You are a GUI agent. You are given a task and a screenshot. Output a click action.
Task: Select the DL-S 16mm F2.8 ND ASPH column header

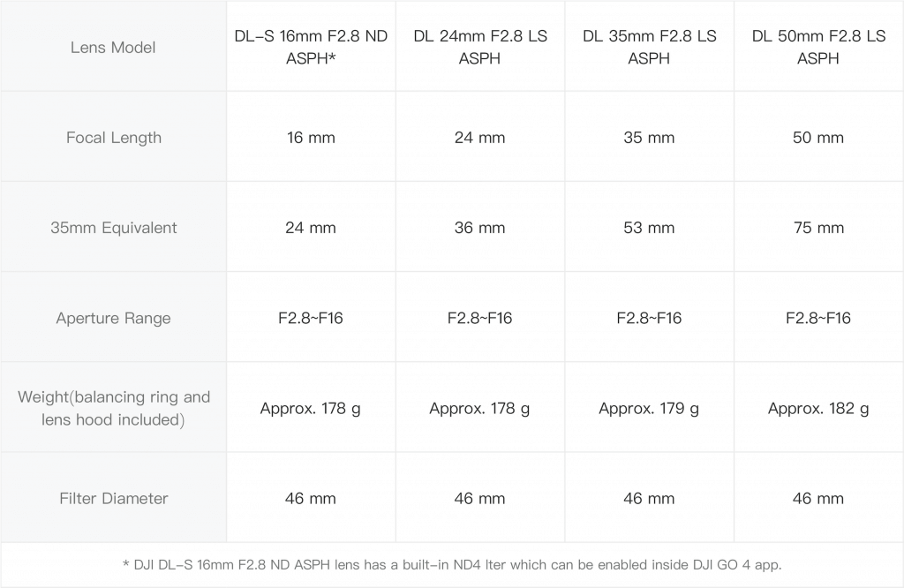click(x=311, y=48)
